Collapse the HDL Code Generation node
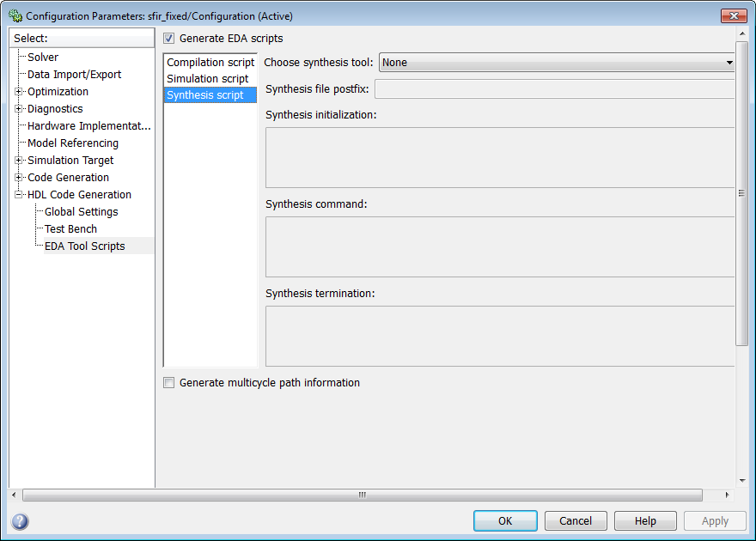 (18, 195)
